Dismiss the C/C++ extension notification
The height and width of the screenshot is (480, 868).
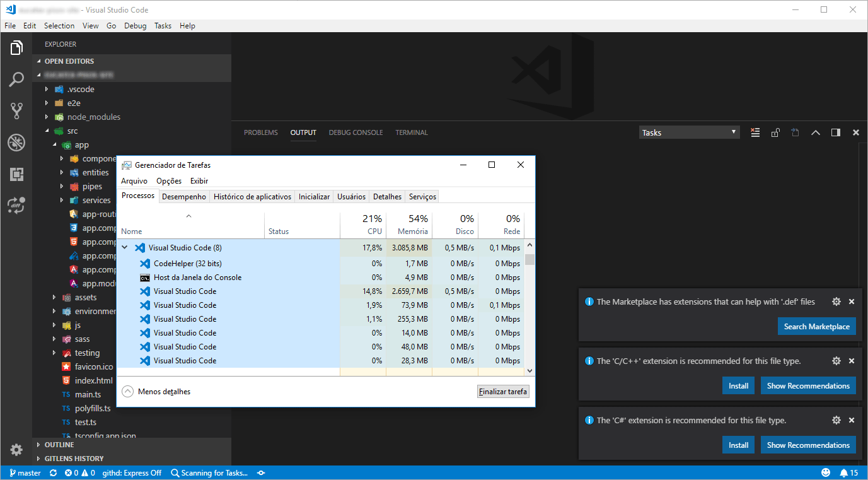pos(852,361)
